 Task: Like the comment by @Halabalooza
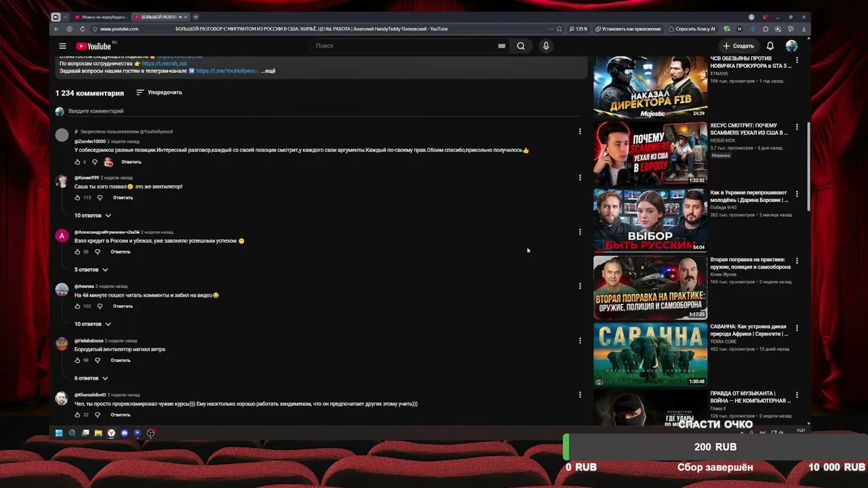click(77, 361)
